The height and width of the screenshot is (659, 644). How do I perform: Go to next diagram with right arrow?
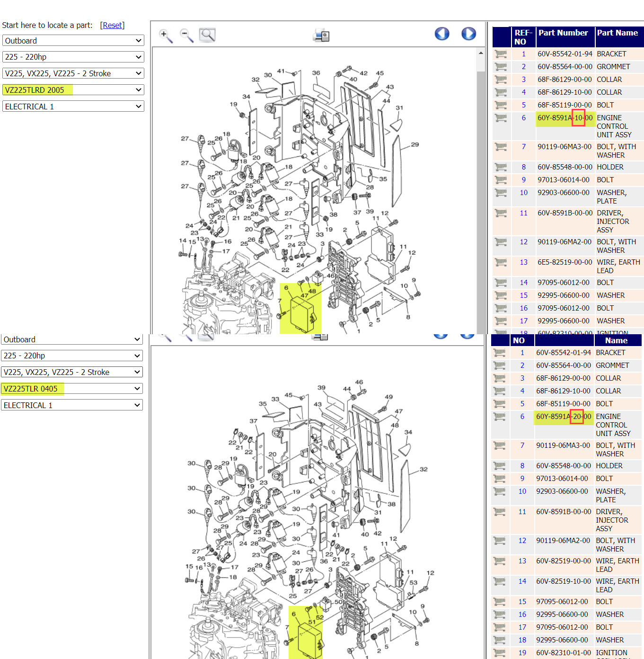(x=468, y=34)
